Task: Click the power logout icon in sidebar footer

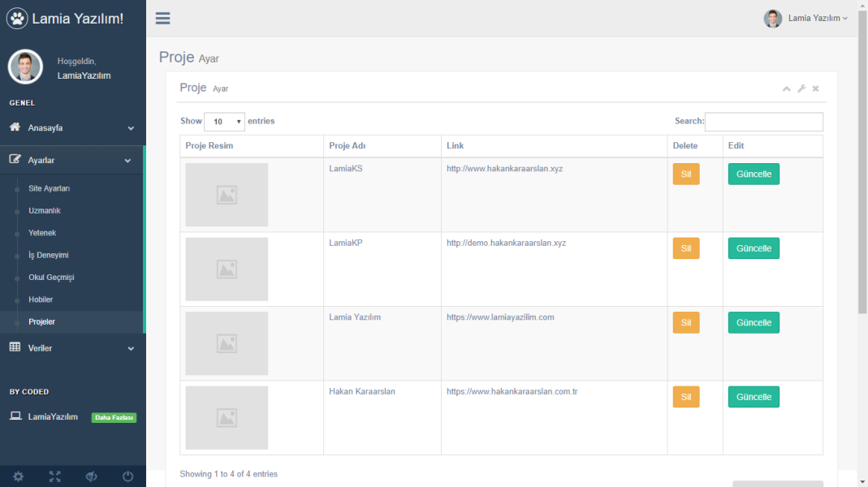Action: (127, 476)
